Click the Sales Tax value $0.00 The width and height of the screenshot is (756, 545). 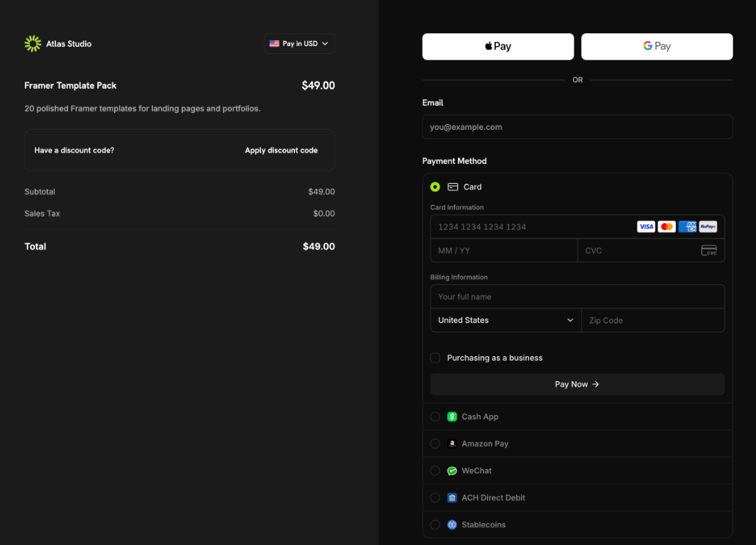[324, 214]
